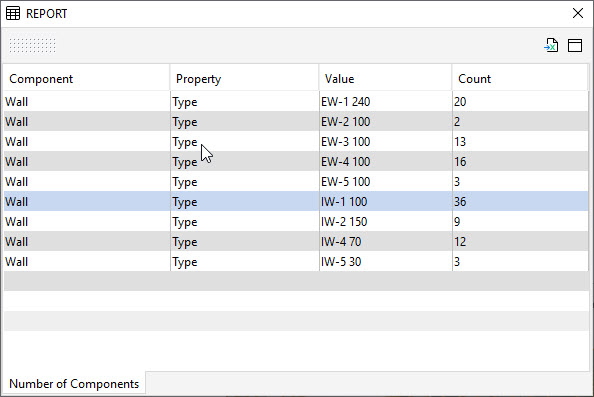This screenshot has height=397, width=594.
Task: Click count 20 in the EW-1 row
Action: tap(460, 102)
